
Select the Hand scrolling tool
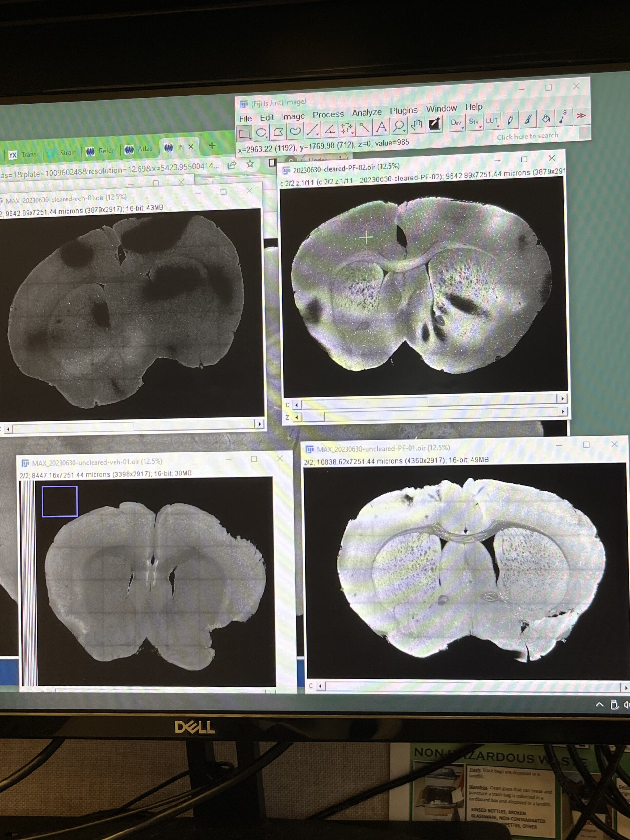point(416,125)
